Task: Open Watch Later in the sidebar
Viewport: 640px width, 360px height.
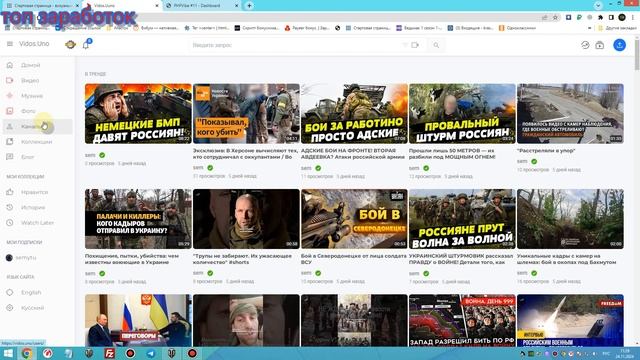Action: (38, 222)
